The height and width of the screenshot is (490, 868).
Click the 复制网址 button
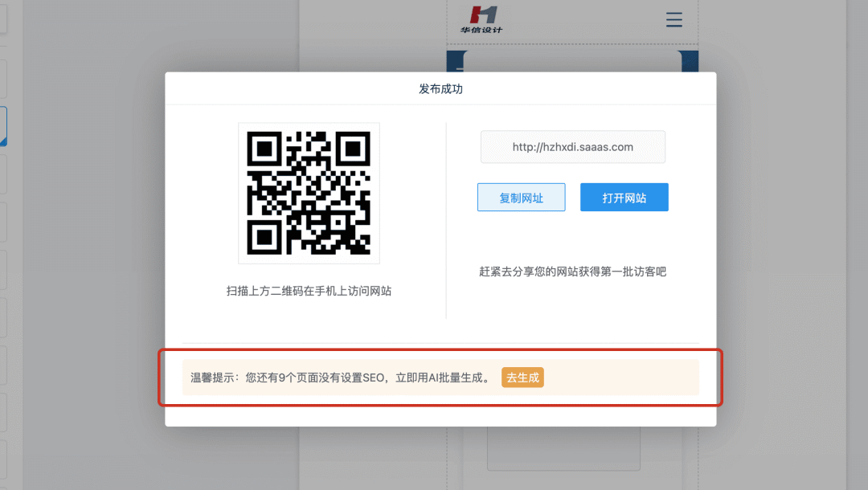[x=521, y=198]
